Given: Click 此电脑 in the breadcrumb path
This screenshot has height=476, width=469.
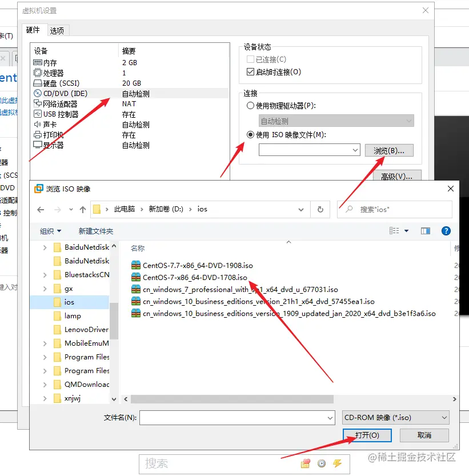Looking at the screenshot, I should tap(125, 209).
